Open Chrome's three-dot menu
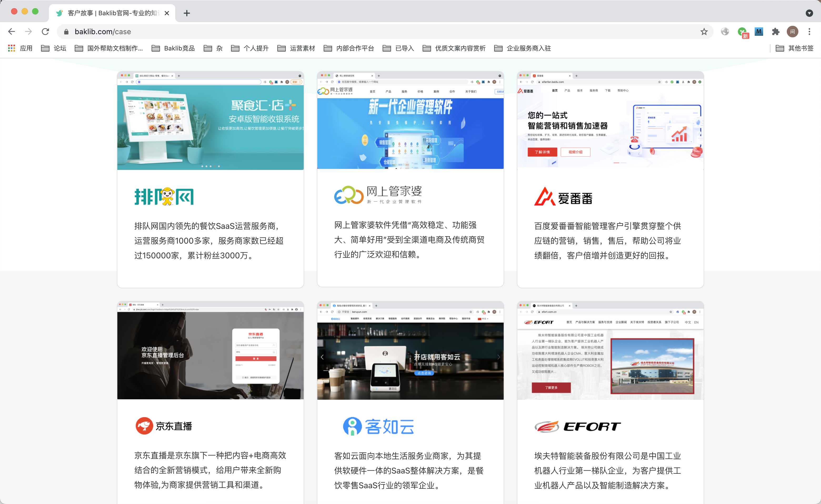This screenshot has width=821, height=504. point(809,32)
